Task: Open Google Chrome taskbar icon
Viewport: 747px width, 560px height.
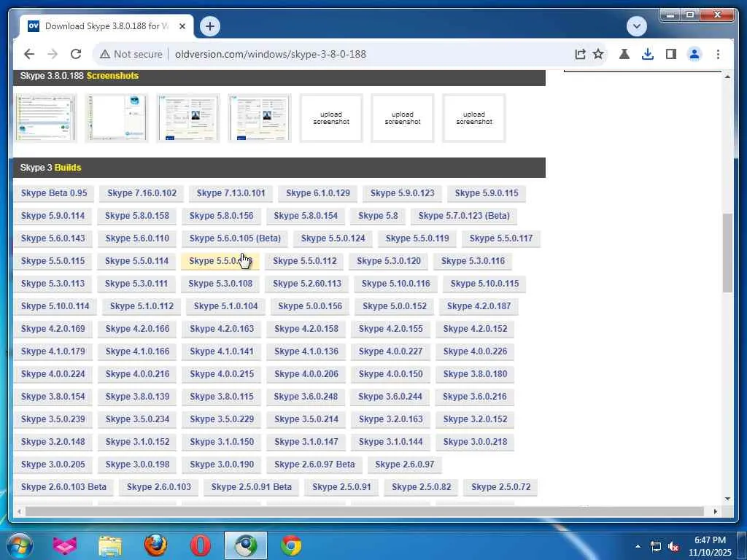Action: pos(290,545)
